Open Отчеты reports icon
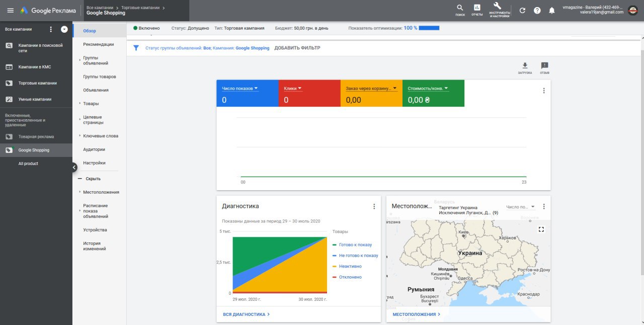This screenshot has width=644, height=325. (x=477, y=10)
